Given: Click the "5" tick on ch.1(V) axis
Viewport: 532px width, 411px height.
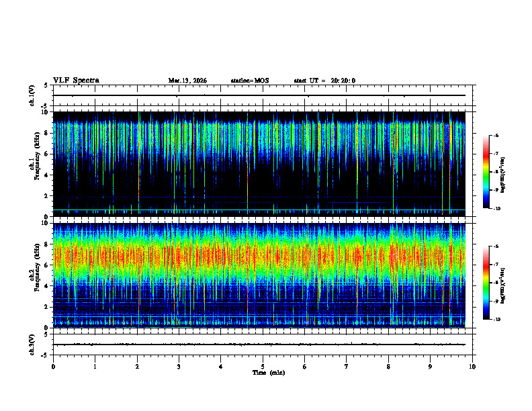Looking at the screenshot, I should (46, 85).
